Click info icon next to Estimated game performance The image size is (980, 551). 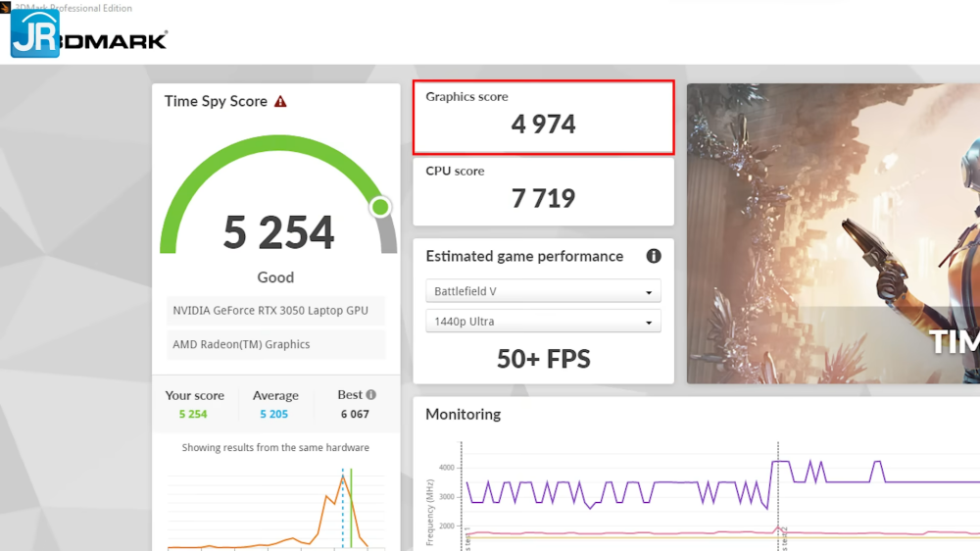click(654, 256)
